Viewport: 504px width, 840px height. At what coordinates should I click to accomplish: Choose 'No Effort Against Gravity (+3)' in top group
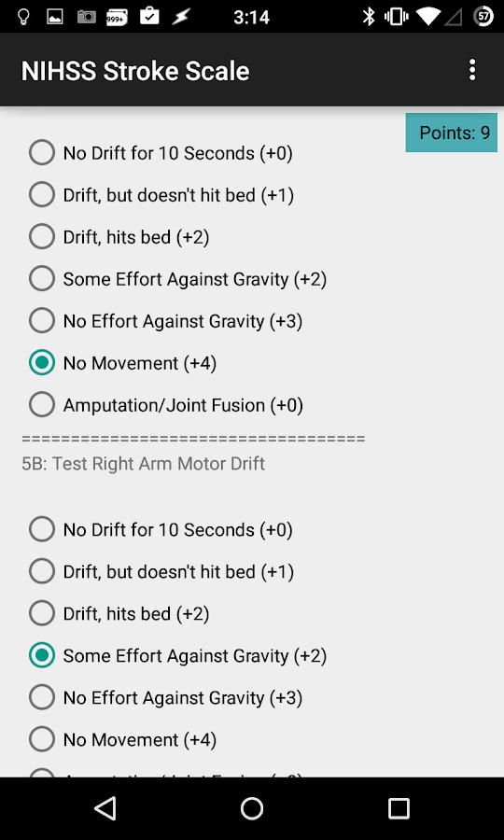click(166, 321)
